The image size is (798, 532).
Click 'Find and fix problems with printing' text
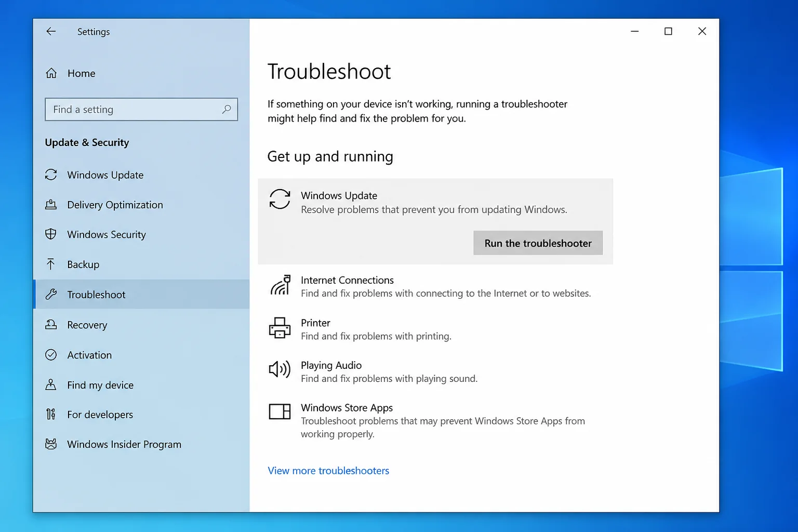pyautogui.click(x=376, y=336)
